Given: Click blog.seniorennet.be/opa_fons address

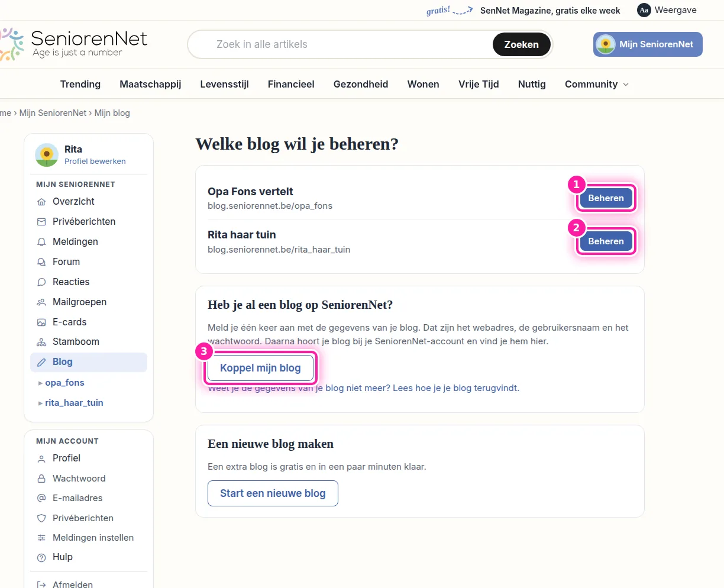Looking at the screenshot, I should pos(270,206).
